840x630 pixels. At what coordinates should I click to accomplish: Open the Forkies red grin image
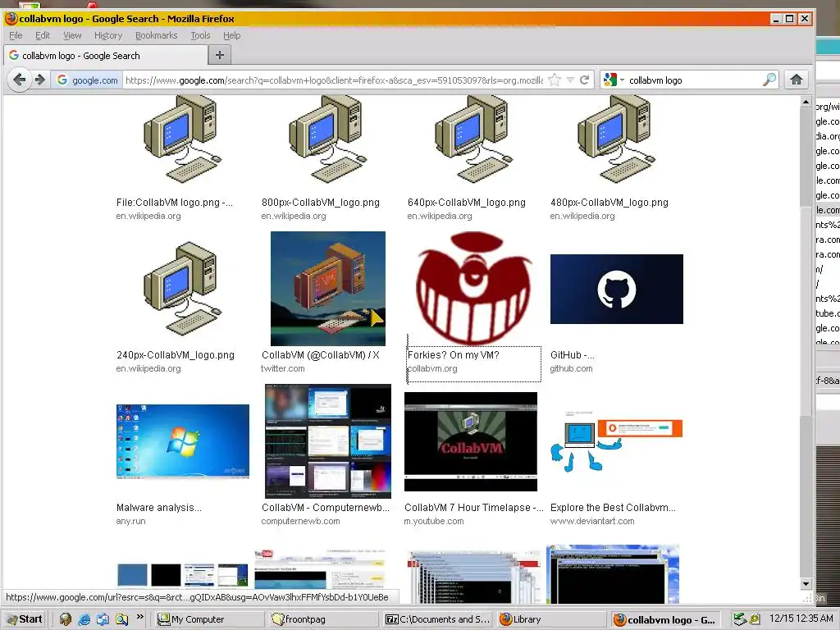[x=473, y=288]
